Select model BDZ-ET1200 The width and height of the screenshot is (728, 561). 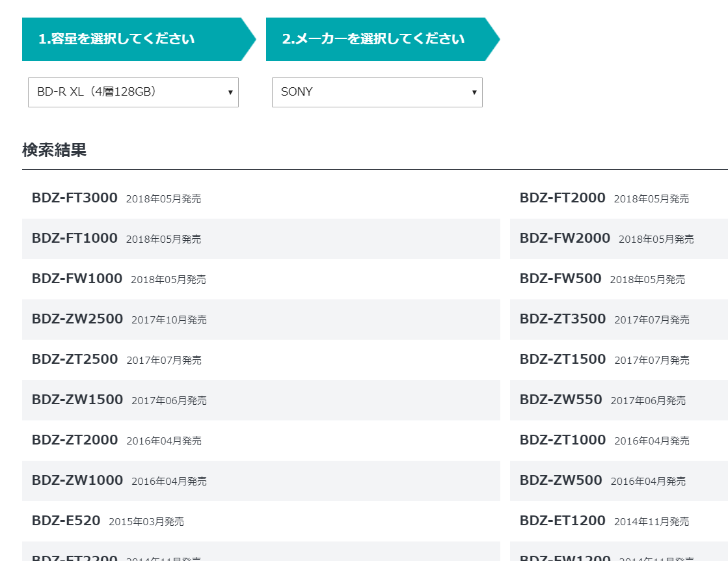coord(562,521)
